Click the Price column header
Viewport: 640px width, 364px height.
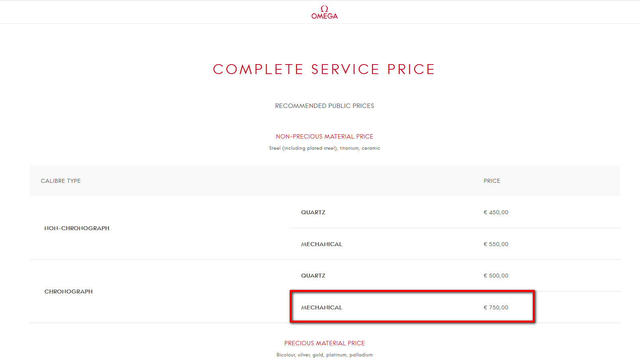coord(492,181)
